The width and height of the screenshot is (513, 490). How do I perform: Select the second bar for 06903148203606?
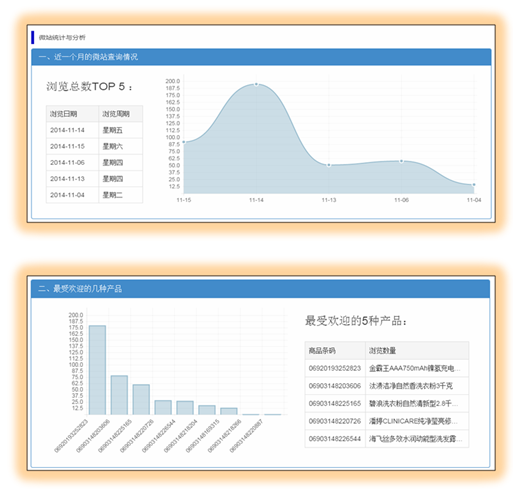(119, 395)
